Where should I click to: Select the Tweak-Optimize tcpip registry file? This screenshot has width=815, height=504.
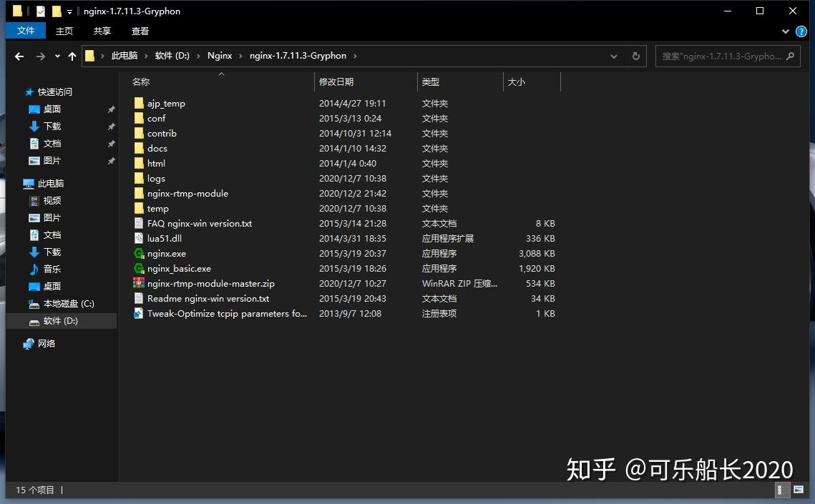click(x=138, y=313)
